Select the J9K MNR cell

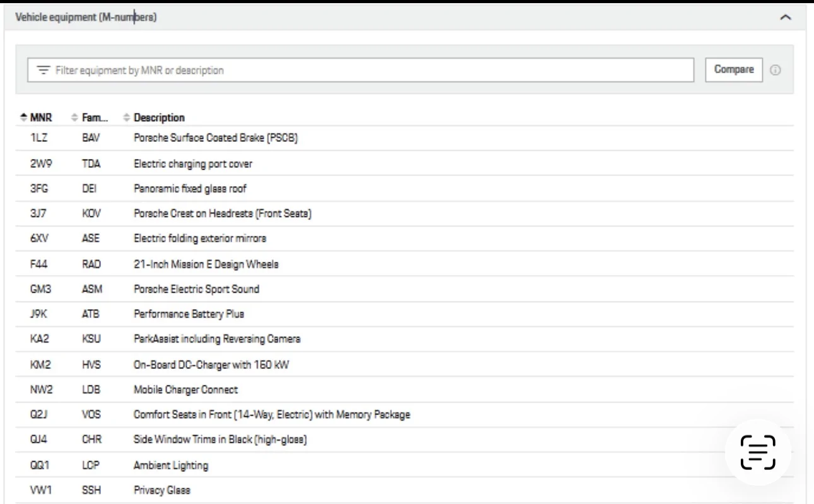tap(39, 314)
